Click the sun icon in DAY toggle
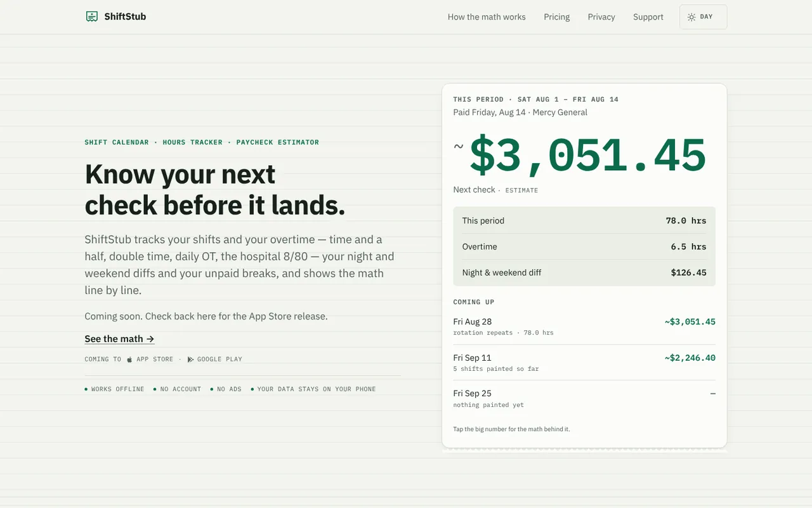 coord(691,17)
